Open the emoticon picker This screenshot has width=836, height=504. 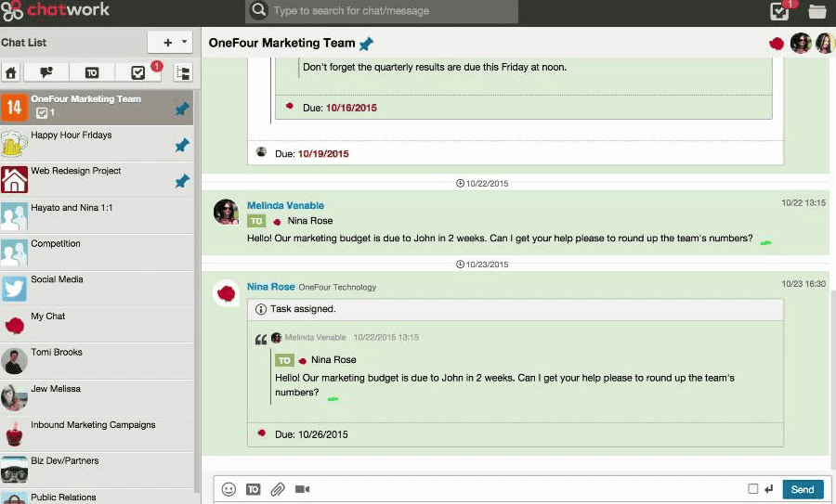point(229,489)
